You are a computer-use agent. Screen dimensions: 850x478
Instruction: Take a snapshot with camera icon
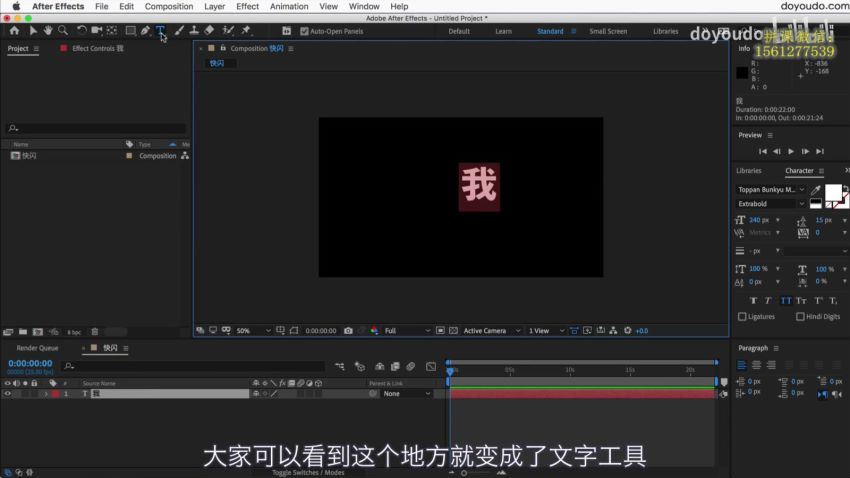pos(348,331)
